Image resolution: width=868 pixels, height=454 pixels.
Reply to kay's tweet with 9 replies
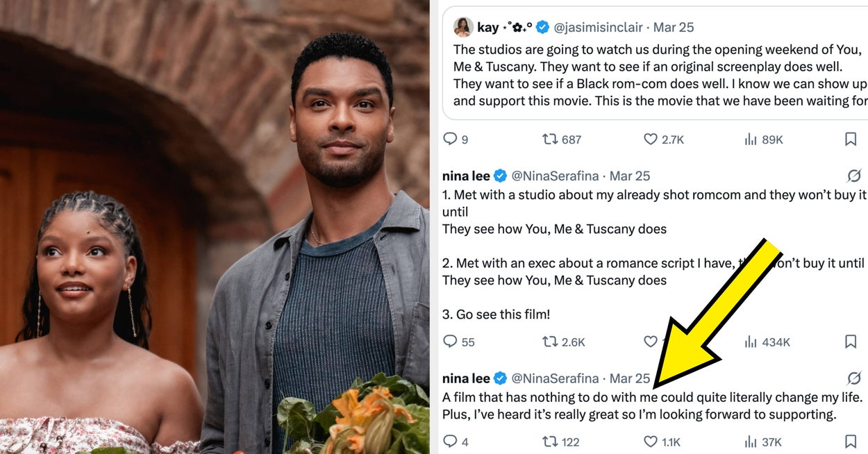tap(451, 140)
